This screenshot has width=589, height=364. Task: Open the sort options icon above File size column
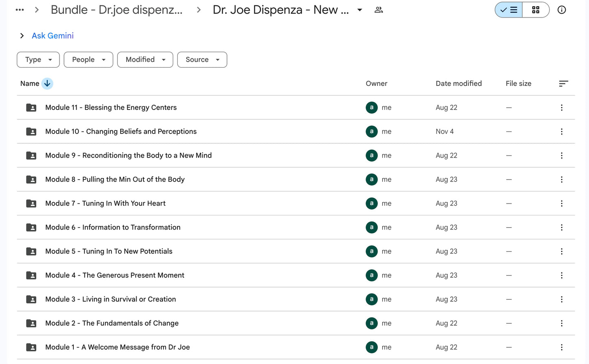point(564,83)
